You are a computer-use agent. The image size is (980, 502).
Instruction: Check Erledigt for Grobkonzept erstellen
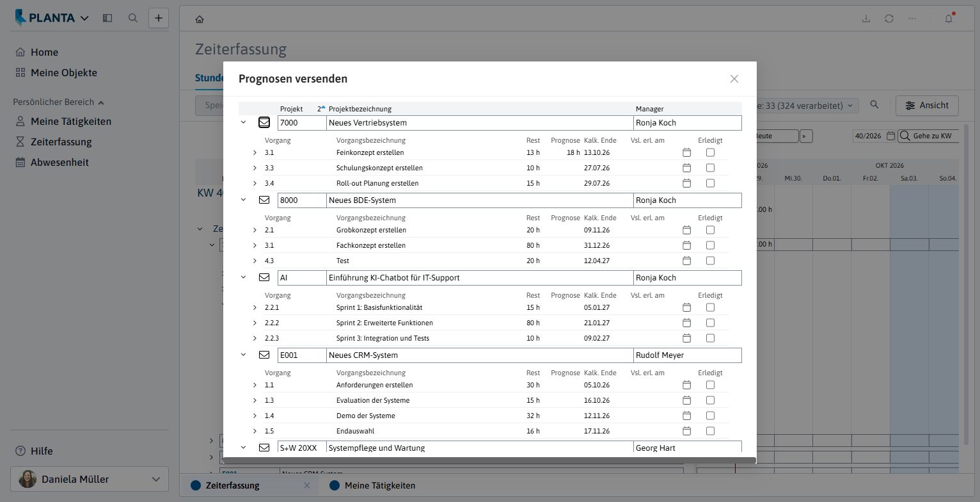(710, 230)
